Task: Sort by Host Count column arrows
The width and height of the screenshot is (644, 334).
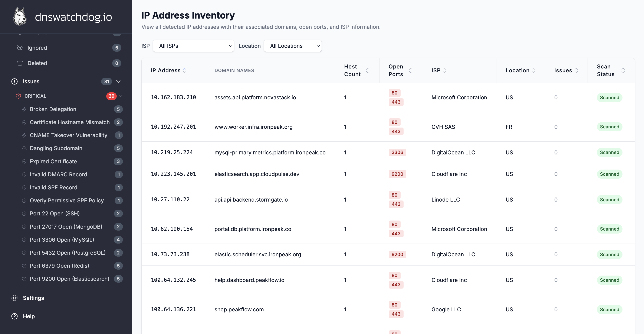Action: 368,70
